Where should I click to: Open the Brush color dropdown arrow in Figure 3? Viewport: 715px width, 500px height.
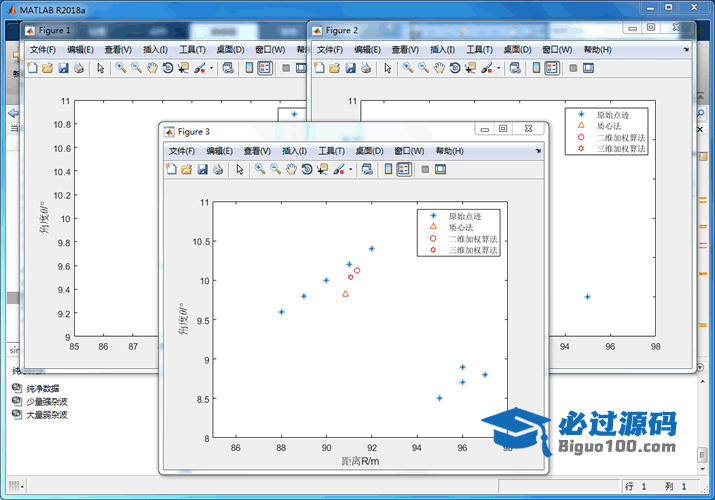pyautogui.click(x=350, y=170)
